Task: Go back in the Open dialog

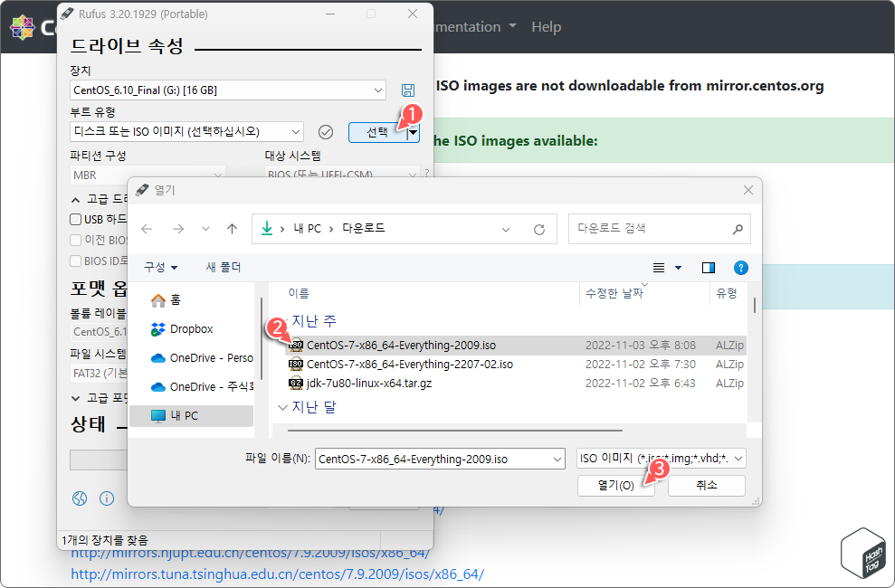Action: [147, 229]
